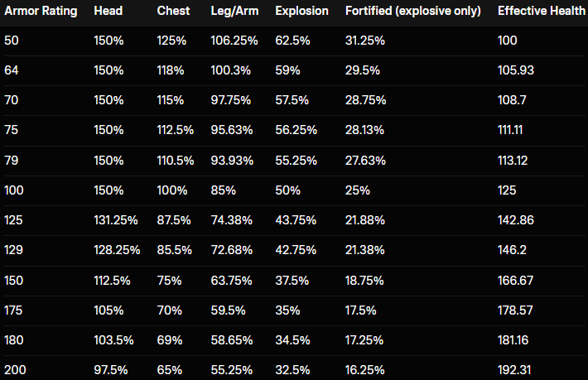Click fortified value 28.13%
This screenshot has height=380, width=588.
pos(361,130)
